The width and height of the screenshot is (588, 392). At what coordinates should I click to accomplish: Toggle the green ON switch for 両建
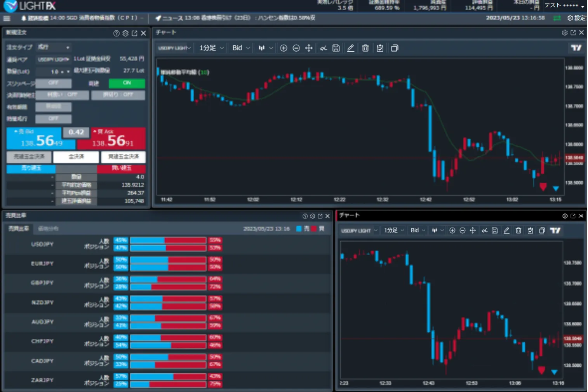point(127,83)
